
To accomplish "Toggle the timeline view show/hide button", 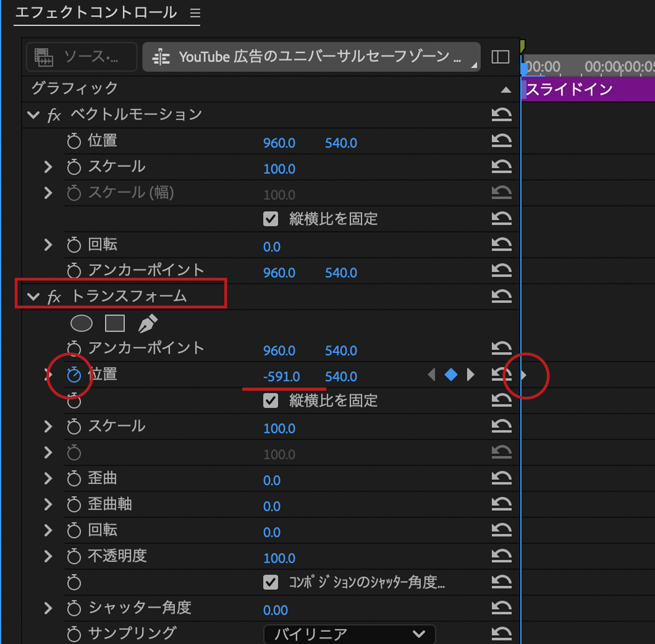I will click(500, 57).
